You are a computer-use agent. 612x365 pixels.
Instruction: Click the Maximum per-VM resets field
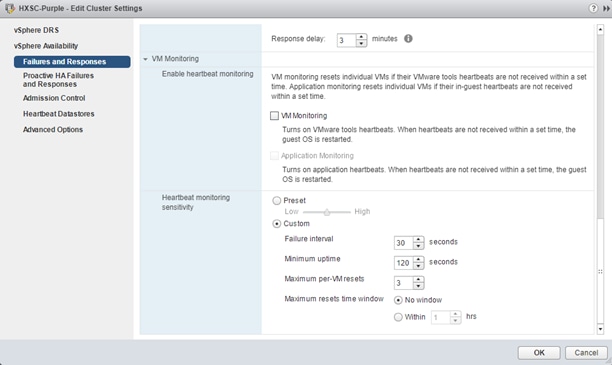click(x=404, y=283)
